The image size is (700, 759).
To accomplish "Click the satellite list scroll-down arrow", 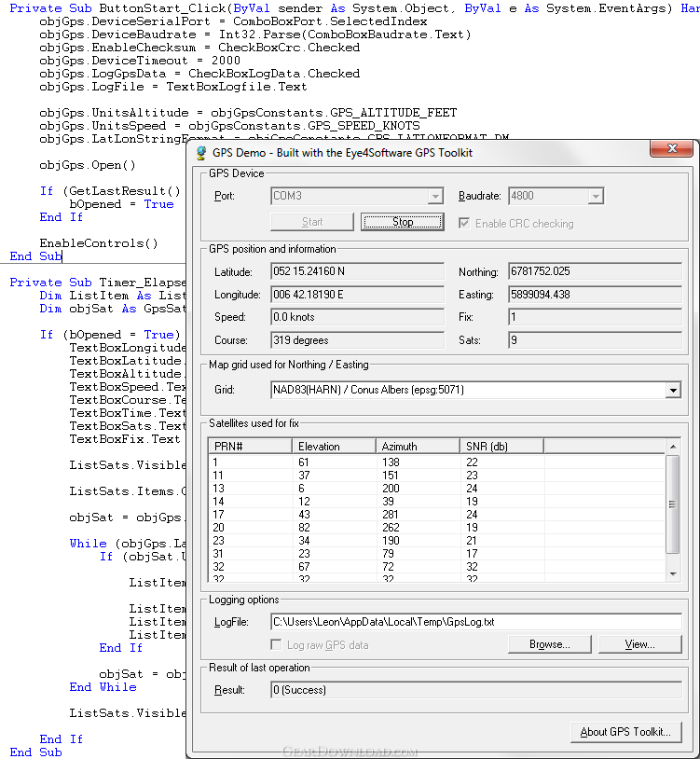I will pos(673,575).
